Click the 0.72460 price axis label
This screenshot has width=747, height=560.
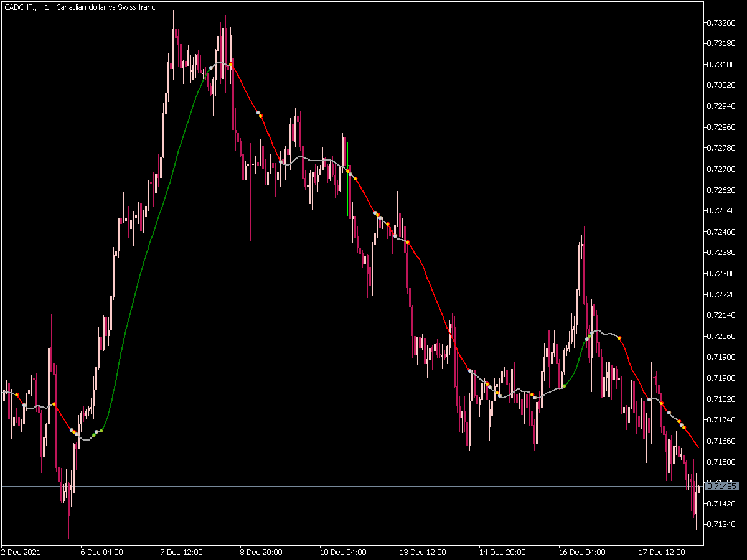721,231
